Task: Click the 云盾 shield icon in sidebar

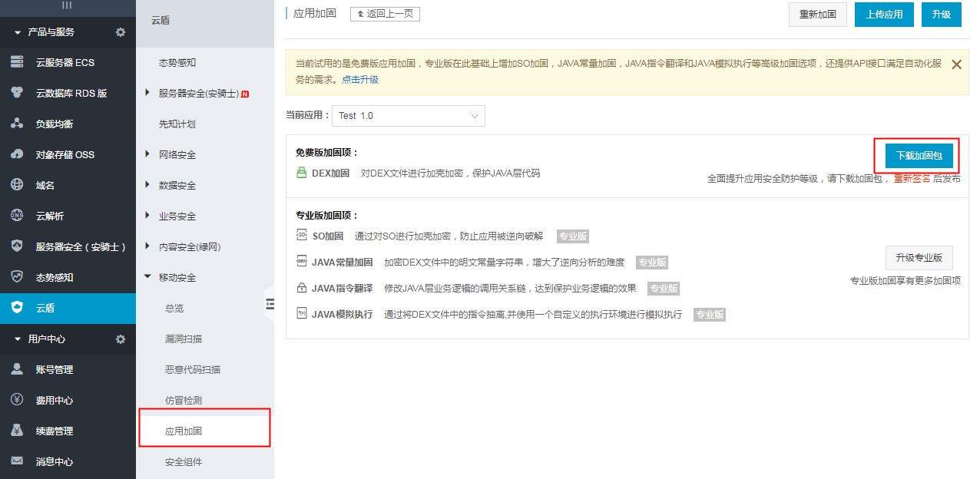Action: tap(17, 308)
